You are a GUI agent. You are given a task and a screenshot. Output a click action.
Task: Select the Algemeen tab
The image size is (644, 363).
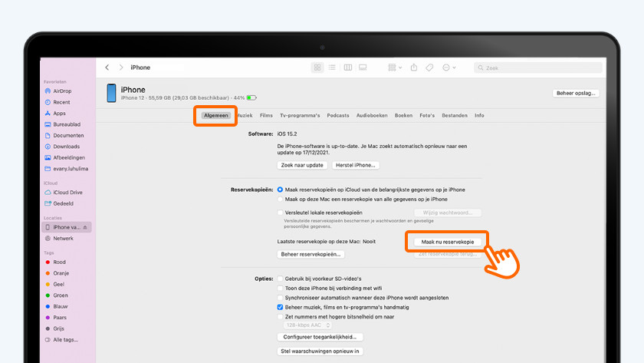click(x=215, y=116)
